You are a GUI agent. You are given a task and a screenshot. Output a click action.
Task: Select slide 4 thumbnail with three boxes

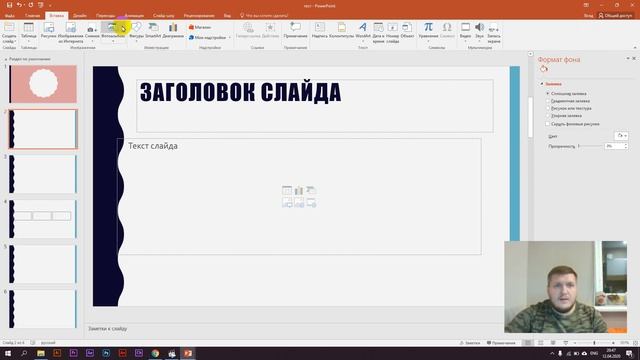pos(43,219)
